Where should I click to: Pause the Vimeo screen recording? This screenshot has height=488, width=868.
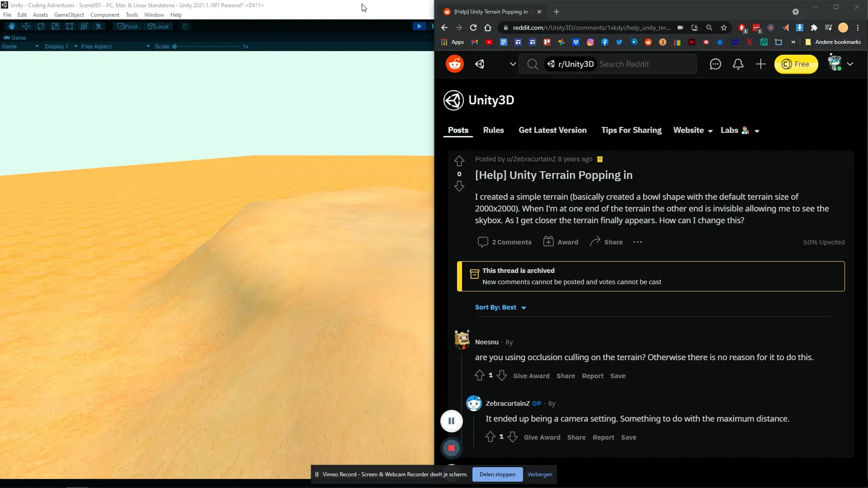point(451,421)
